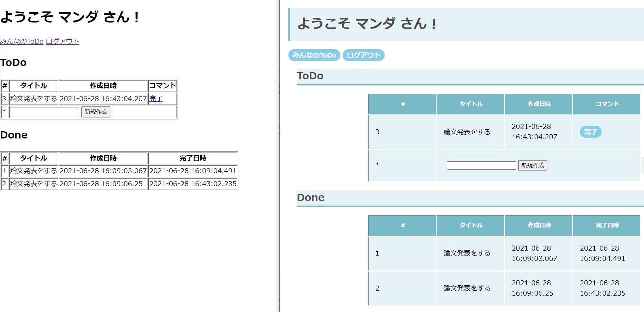644x312 pixels.
Task: Click the コマンド header in the plain ToDo table
Action: click(162, 86)
